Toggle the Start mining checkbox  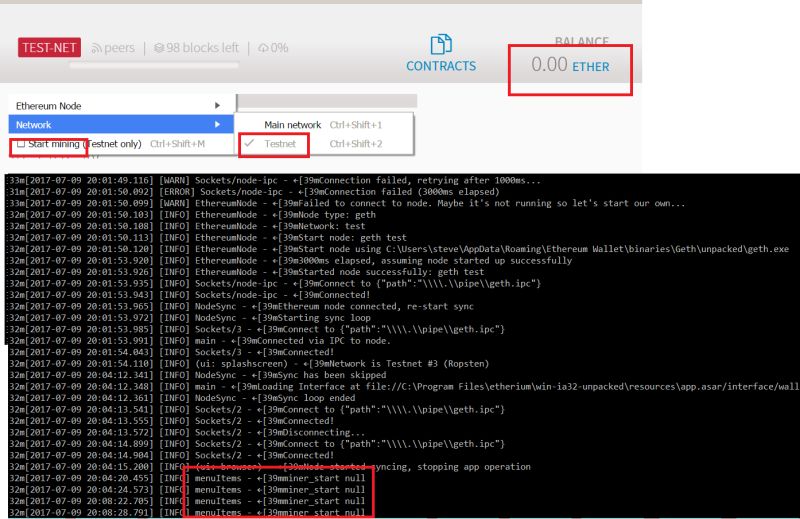[21, 144]
